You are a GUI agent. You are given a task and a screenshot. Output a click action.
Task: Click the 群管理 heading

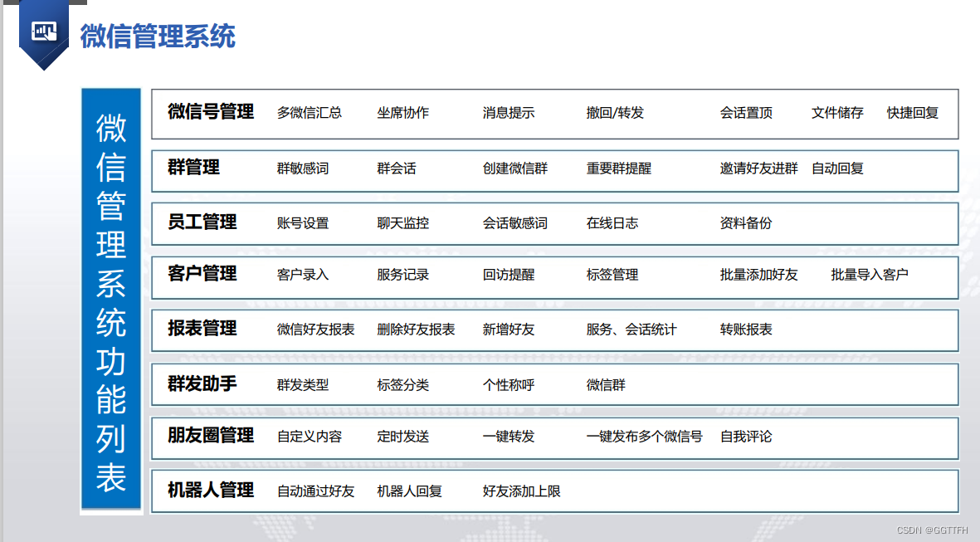click(193, 168)
